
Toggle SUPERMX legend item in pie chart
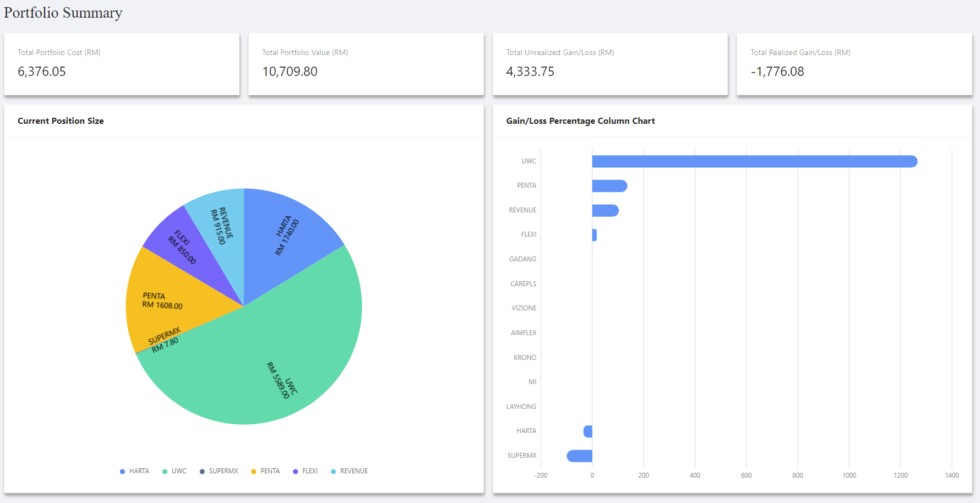pyautogui.click(x=219, y=471)
